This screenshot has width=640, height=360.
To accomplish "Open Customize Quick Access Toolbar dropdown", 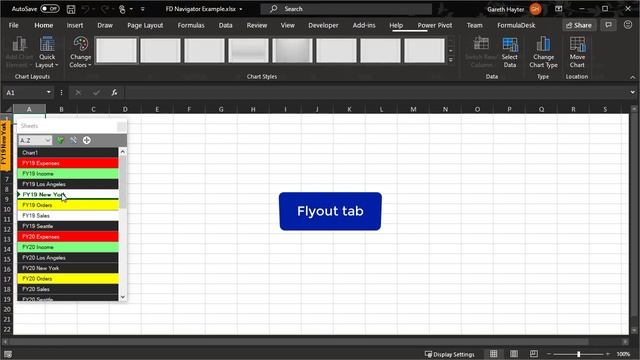I will (142, 9).
